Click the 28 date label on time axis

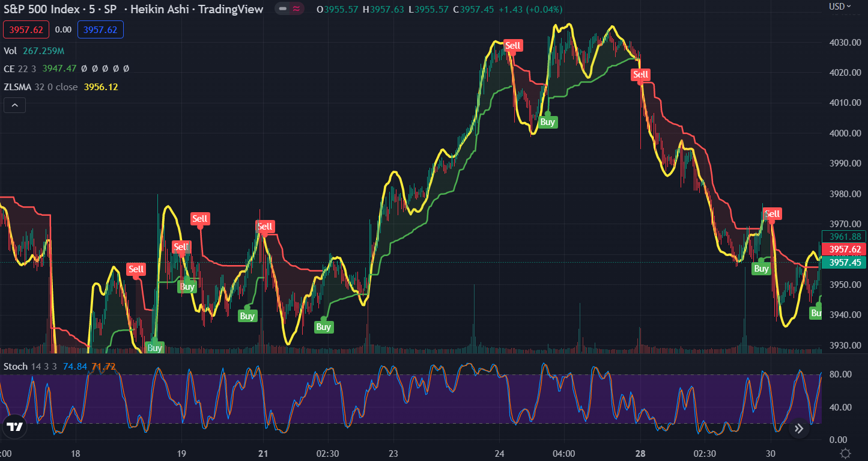640,453
